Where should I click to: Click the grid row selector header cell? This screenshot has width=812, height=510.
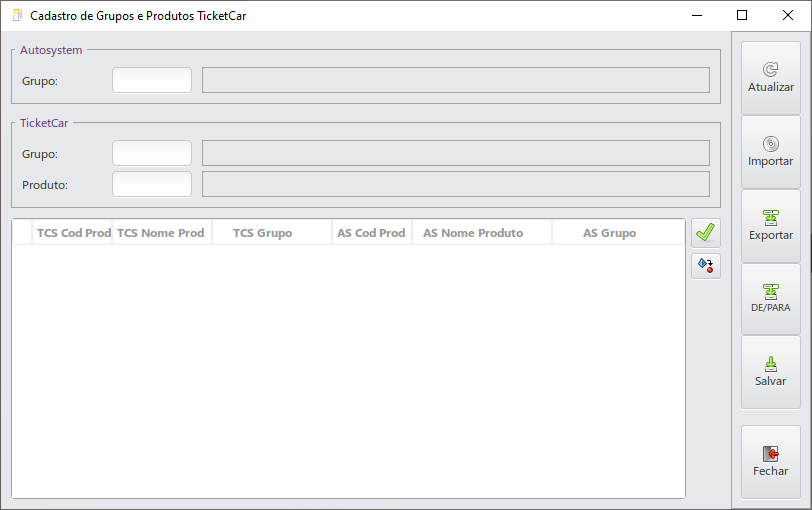pos(22,233)
